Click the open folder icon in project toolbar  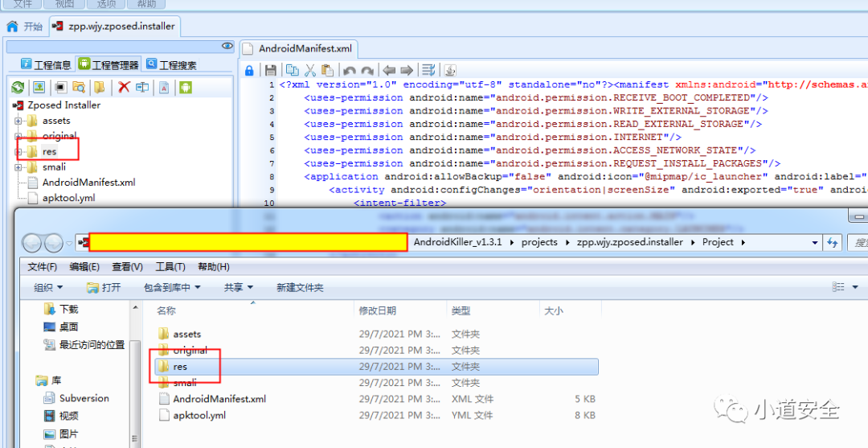tap(100, 87)
